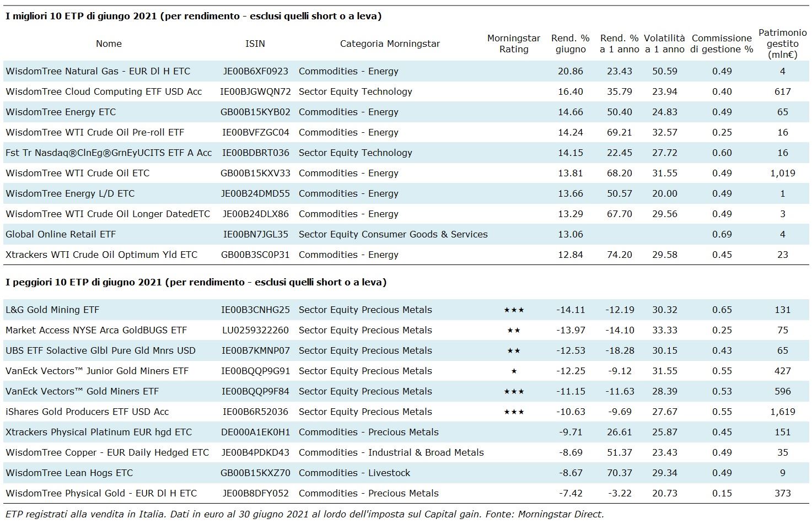Click the ISIN column header
Image resolution: width=812 pixels, height=524 pixels.
(255, 44)
